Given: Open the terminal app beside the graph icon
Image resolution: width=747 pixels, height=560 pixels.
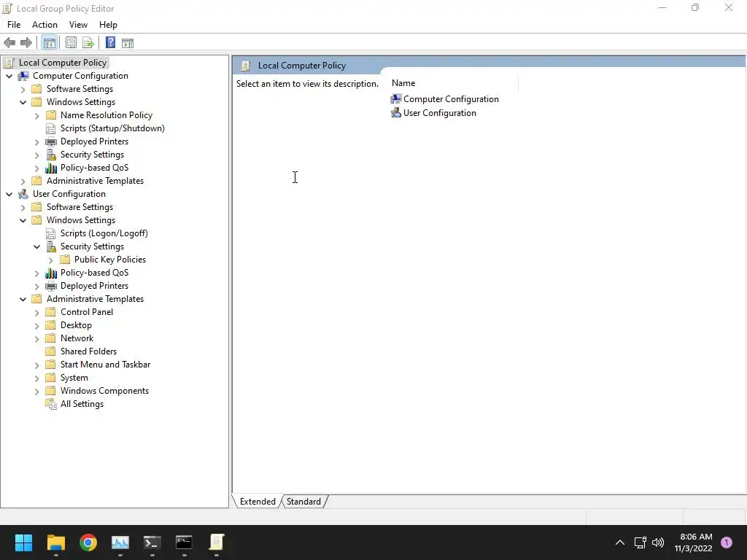Looking at the screenshot, I should tap(152, 542).
